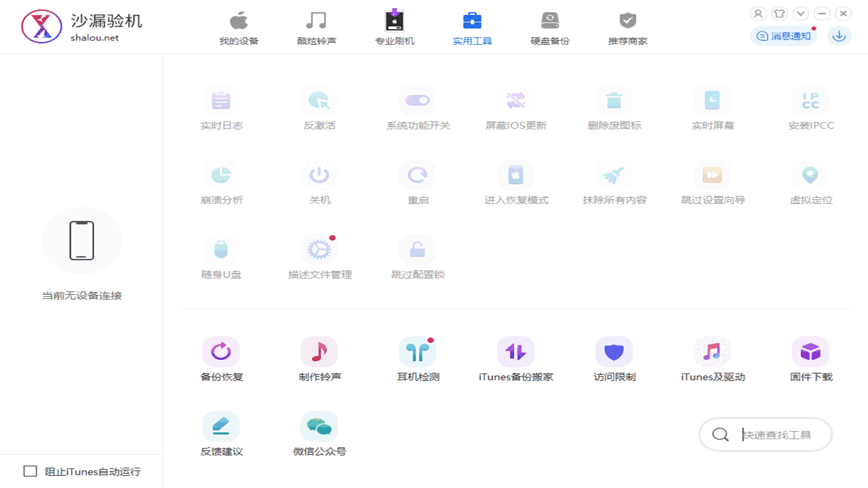Click the phone device placeholder image
The height and width of the screenshot is (488, 868).
81,241
